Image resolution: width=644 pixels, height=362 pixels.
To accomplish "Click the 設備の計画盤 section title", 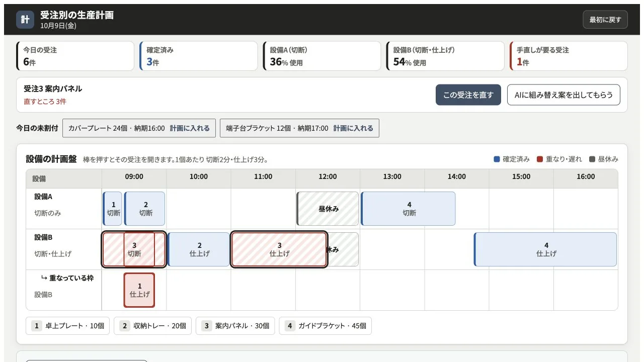I will [x=51, y=159].
